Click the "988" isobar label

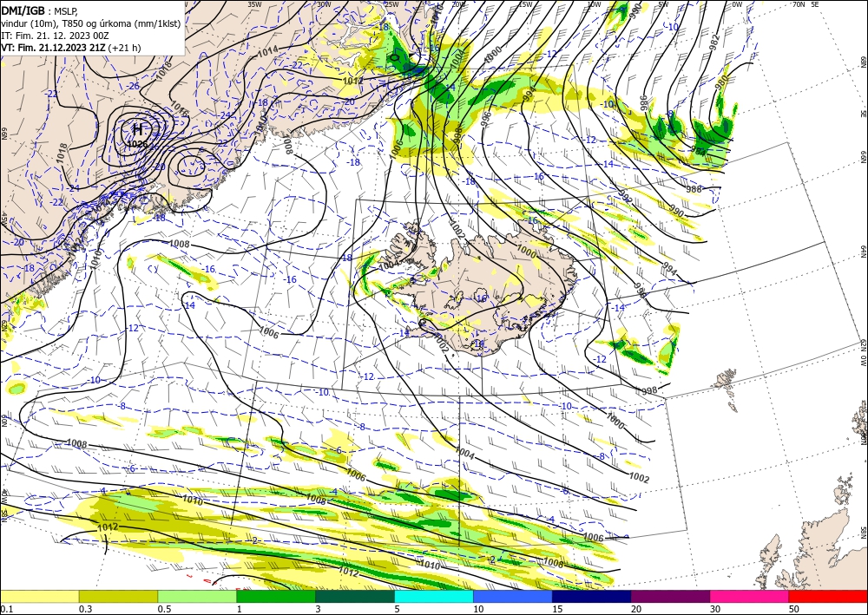(694, 189)
